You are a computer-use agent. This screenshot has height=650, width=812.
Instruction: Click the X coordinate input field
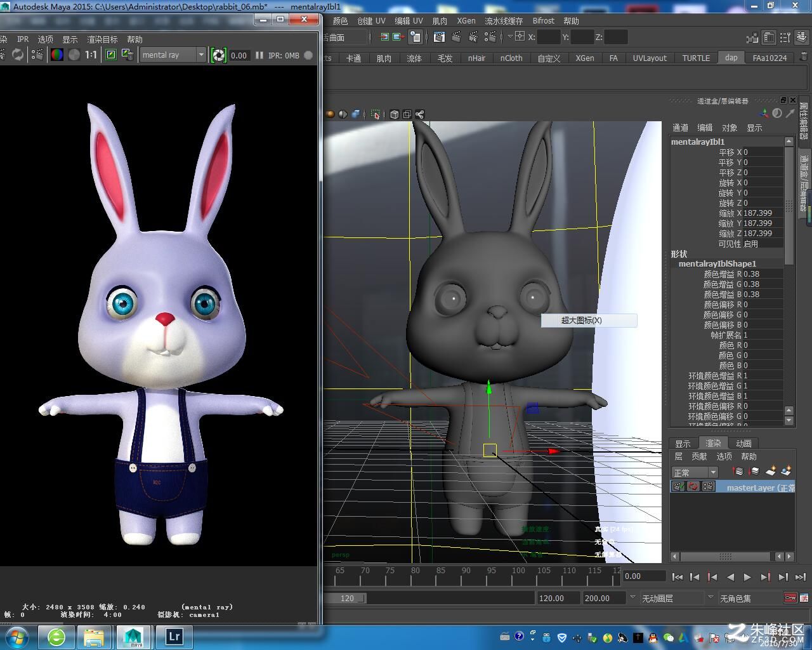pos(549,37)
